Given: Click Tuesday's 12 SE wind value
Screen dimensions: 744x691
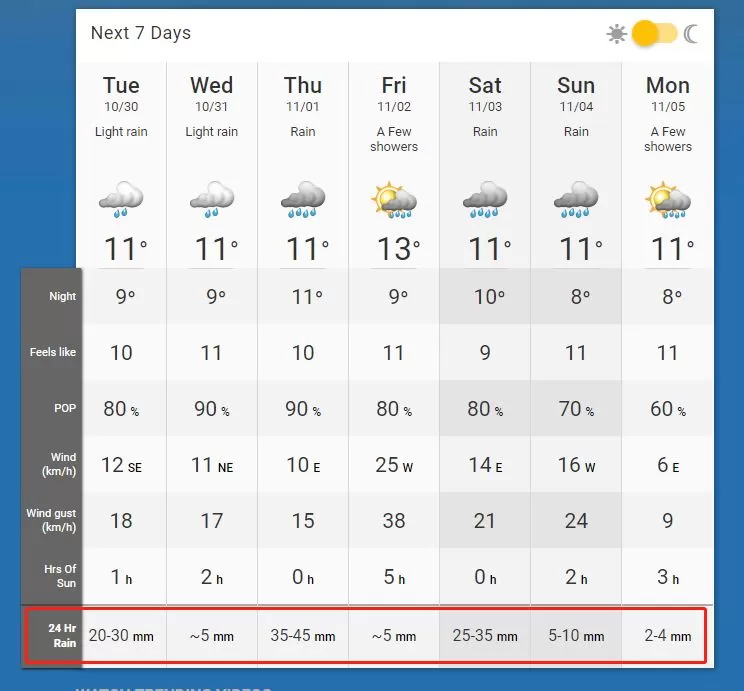Looking at the screenshot, I should pos(121,465).
